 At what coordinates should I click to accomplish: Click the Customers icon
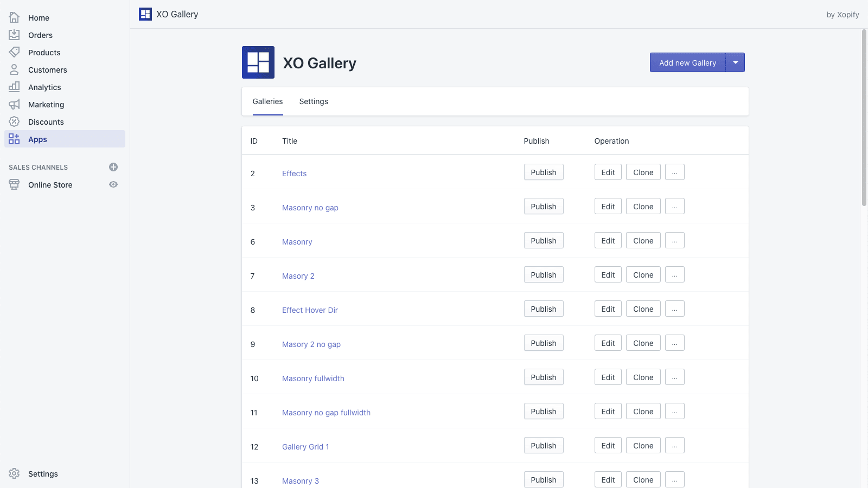click(14, 69)
